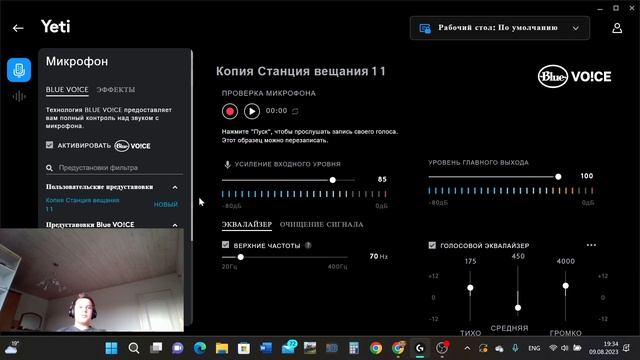Open Mail app with 22 badge

tap(289, 347)
